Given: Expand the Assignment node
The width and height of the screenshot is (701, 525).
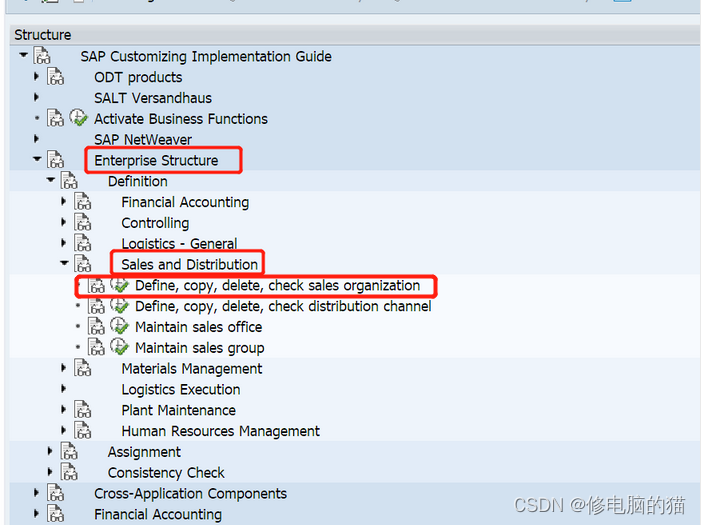Looking at the screenshot, I should point(50,451).
